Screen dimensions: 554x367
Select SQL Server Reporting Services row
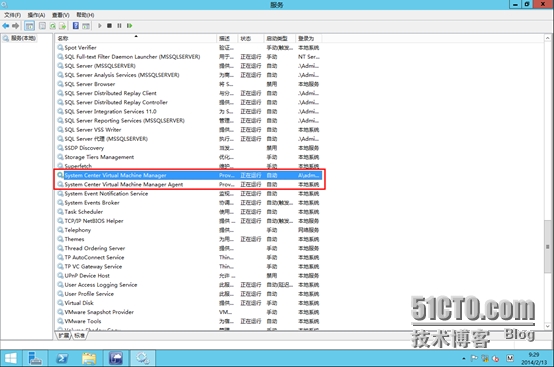(x=189, y=121)
